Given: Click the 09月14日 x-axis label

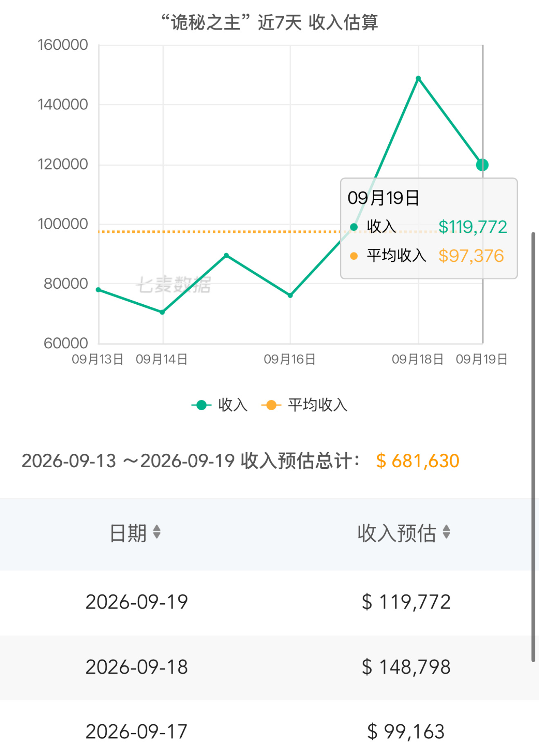Looking at the screenshot, I should tap(162, 359).
